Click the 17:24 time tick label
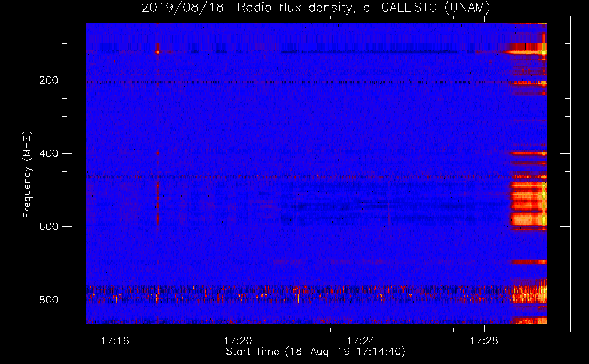The width and height of the screenshot is (589, 364). (361, 341)
